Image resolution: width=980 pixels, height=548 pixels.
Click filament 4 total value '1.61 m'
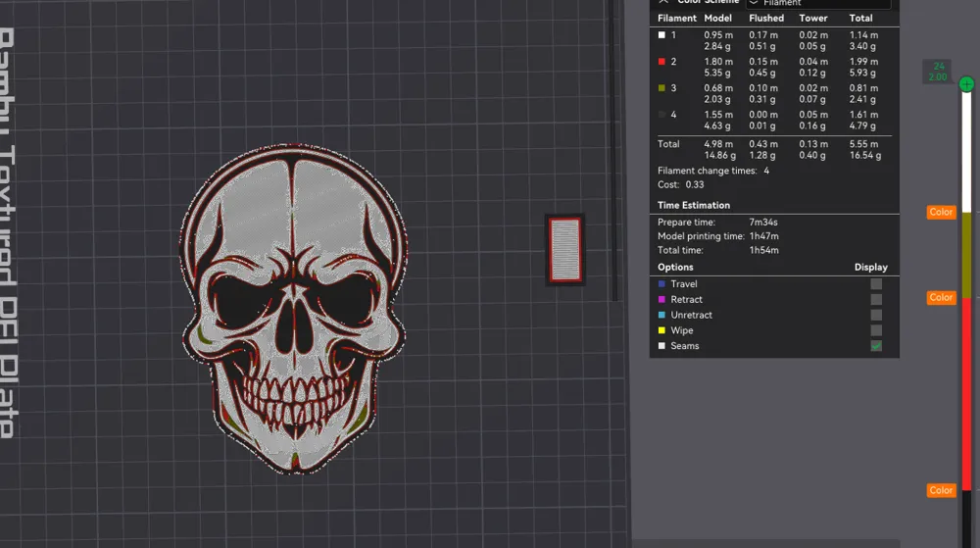tap(863, 115)
